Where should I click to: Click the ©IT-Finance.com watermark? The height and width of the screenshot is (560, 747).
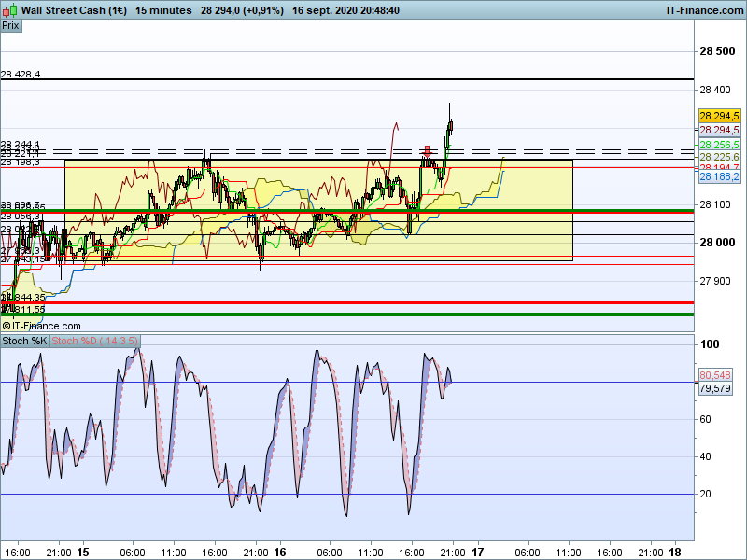click(x=41, y=326)
